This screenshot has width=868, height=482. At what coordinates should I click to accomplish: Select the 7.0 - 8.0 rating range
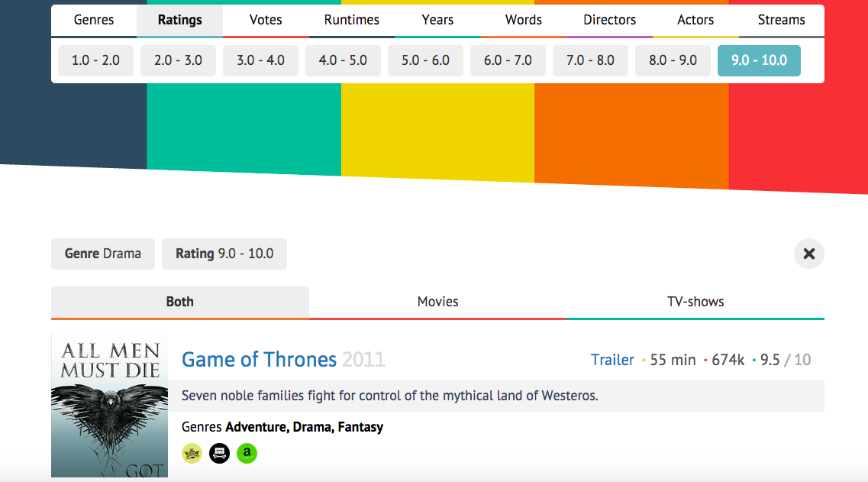click(x=590, y=60)
